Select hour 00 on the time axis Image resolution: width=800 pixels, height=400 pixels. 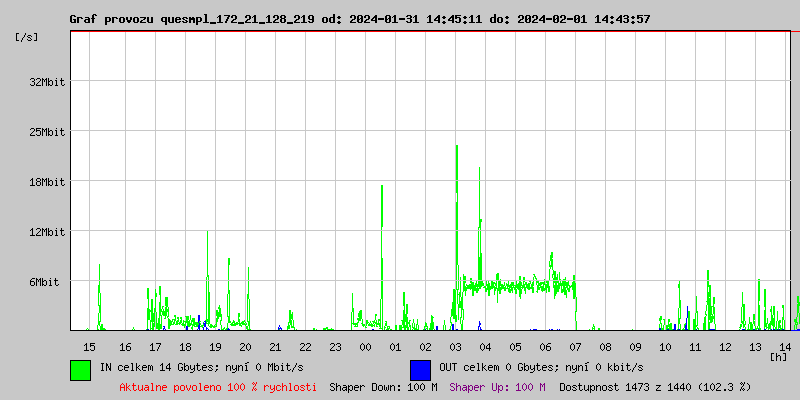366,346
